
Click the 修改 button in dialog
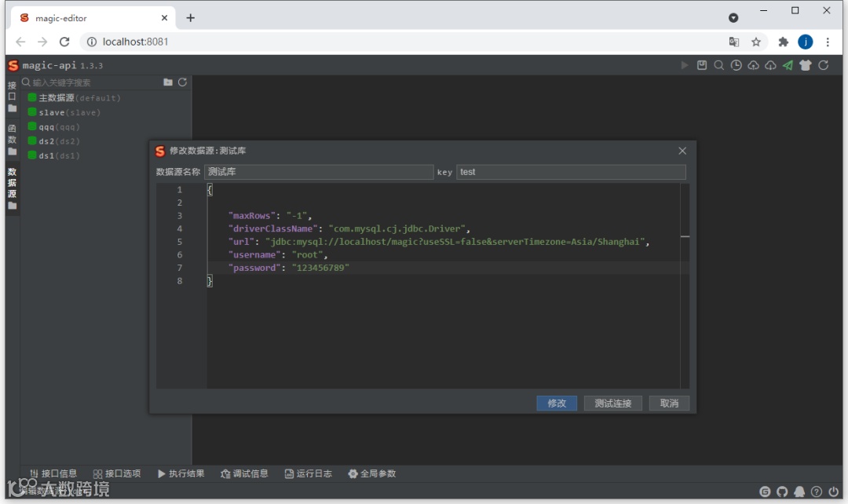coord(557,403)
